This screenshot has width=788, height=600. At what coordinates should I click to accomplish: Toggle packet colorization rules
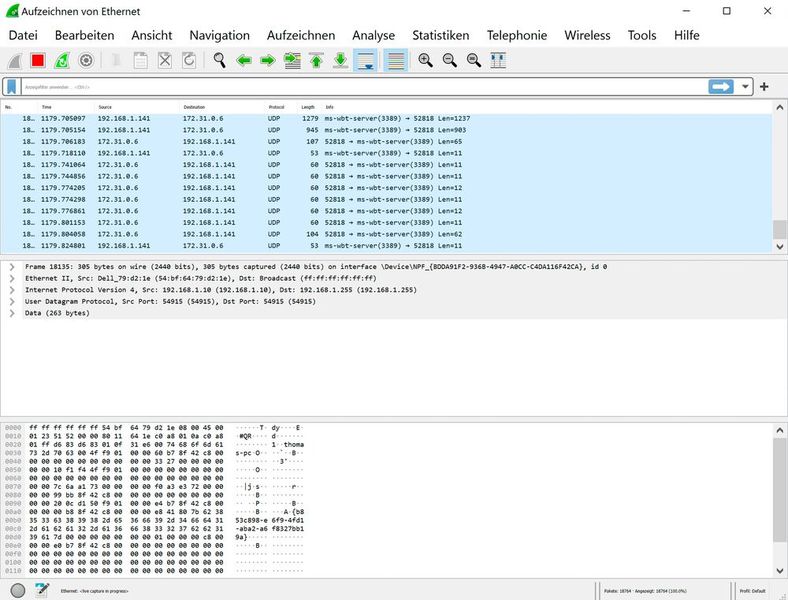click(396, 60)
